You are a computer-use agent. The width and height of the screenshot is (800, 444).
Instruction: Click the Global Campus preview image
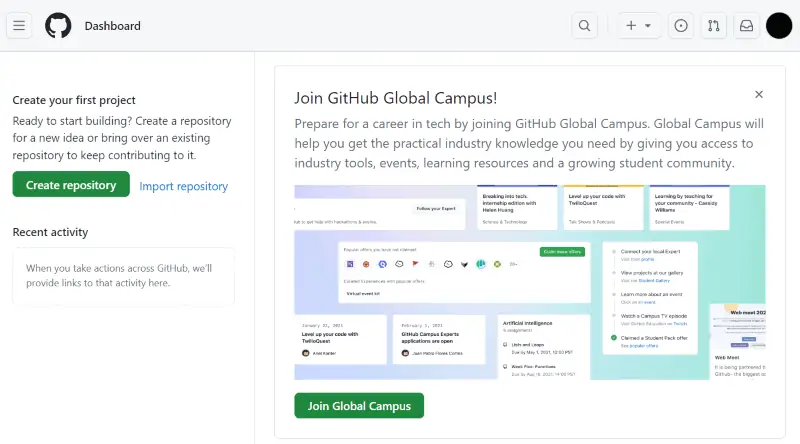tap(530, 282)
